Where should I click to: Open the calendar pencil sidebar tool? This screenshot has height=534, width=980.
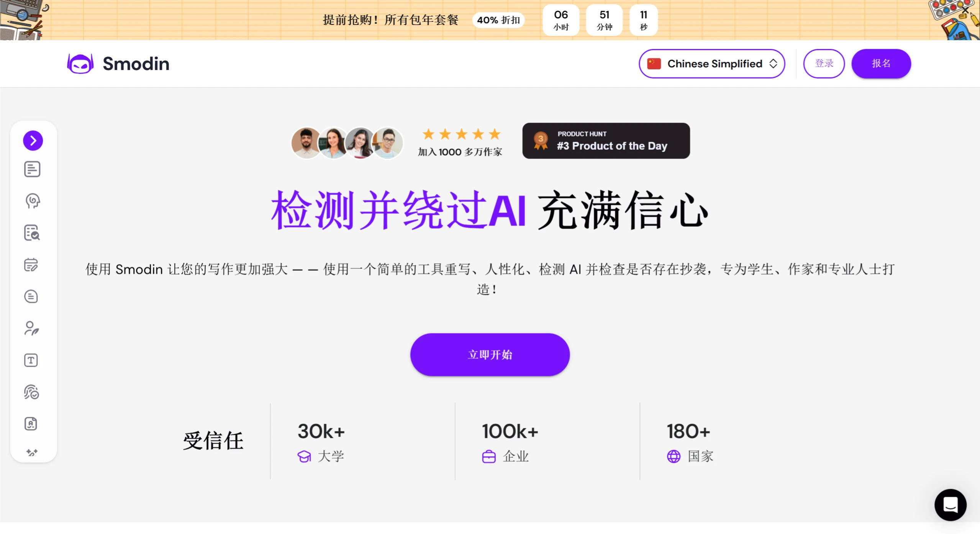31,265
